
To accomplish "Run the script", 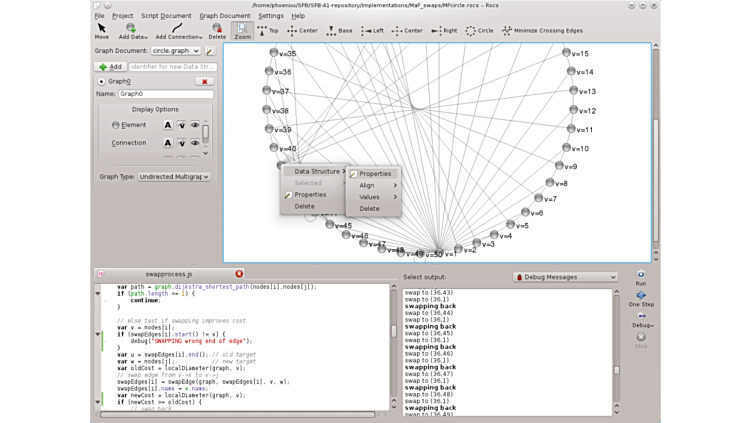I will 640,277.
